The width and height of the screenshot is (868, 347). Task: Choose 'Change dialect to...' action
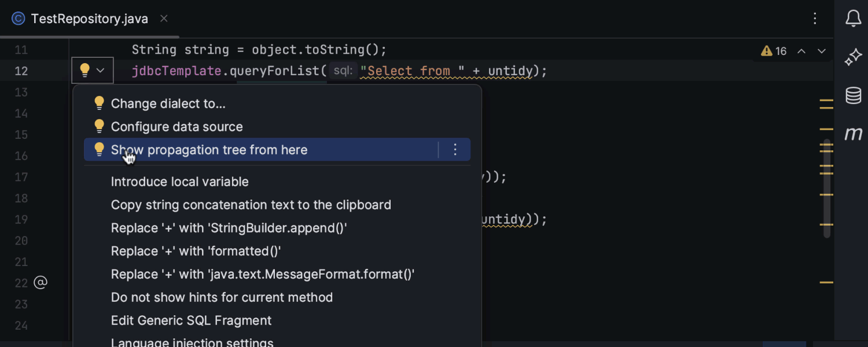tap(168, 104)
